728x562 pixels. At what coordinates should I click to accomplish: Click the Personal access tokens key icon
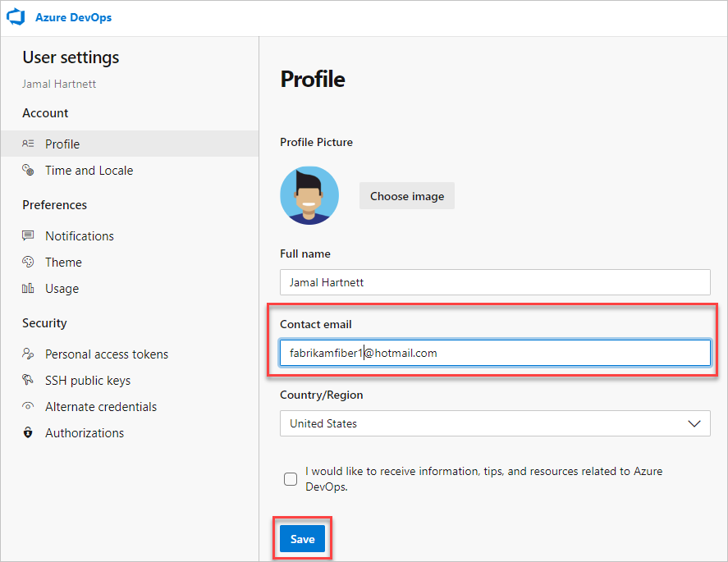click(x=27, y=354)
